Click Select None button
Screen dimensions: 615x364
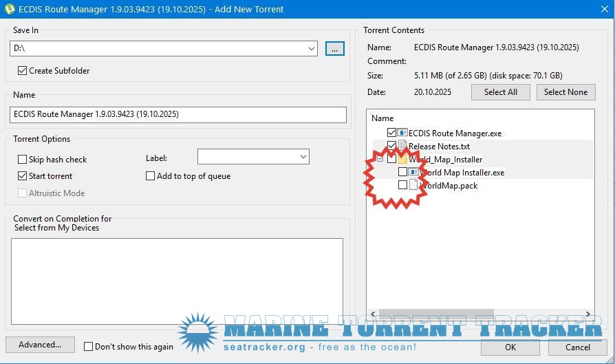[565, 92]
